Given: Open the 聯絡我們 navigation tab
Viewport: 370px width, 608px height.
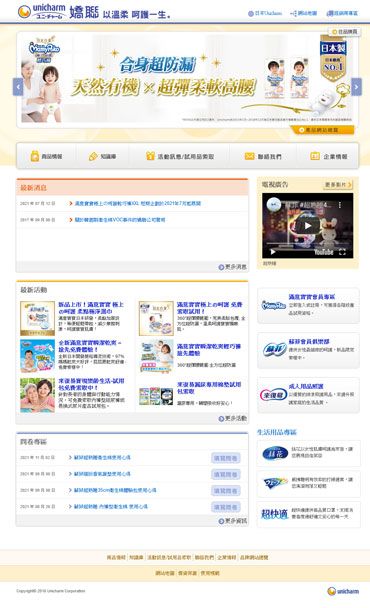Looking at the screenshot, I should click(x=263, y=156).
